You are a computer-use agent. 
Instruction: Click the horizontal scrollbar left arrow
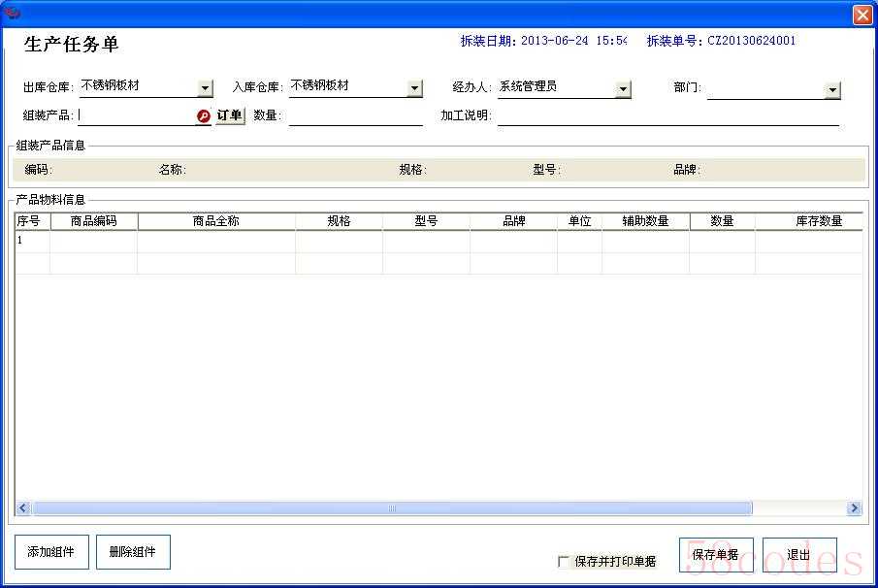tap(23, 508)
